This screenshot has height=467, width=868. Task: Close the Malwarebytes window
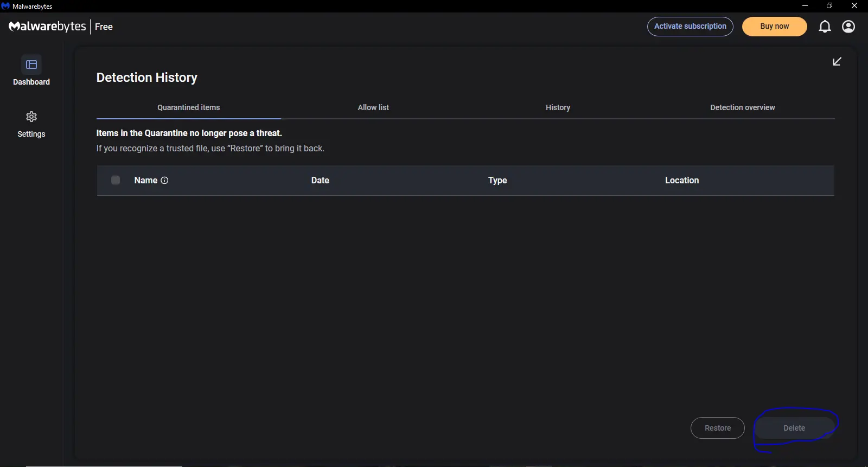click(x=854, y=6)
